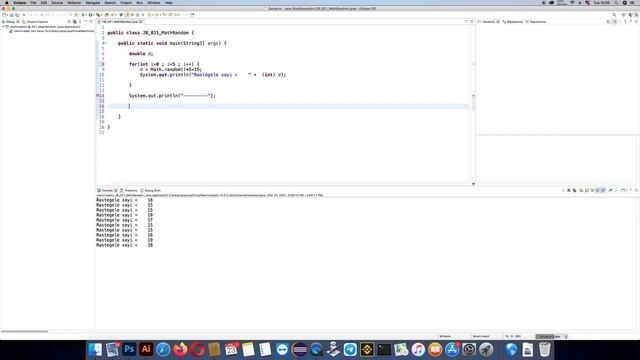640x360 pixels.
Task: Open the Trash in the Dock
Action: coord(544,349)
